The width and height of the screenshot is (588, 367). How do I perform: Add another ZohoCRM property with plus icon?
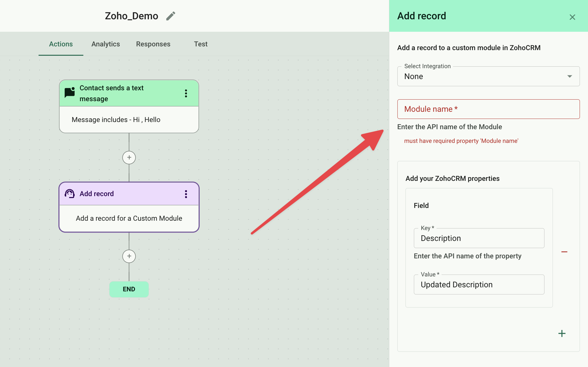click(562, 333)
